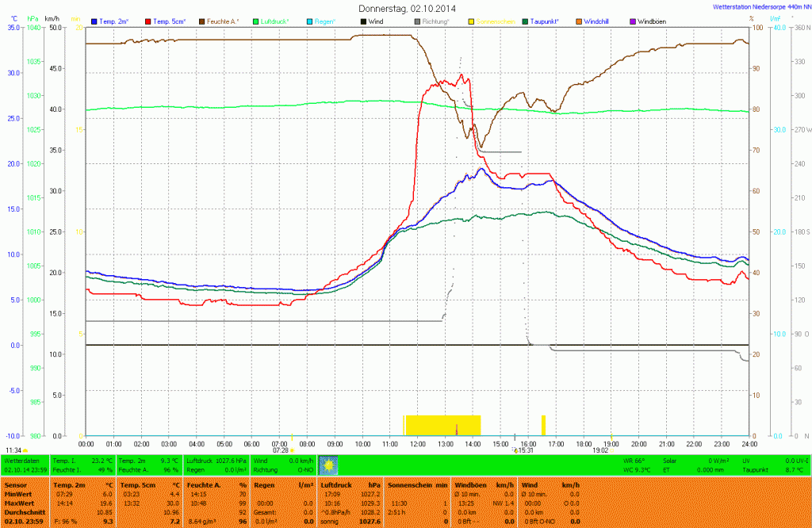Click the Richtung legend label
Viewport: 812px width, 528px height.
pos(436,21)
